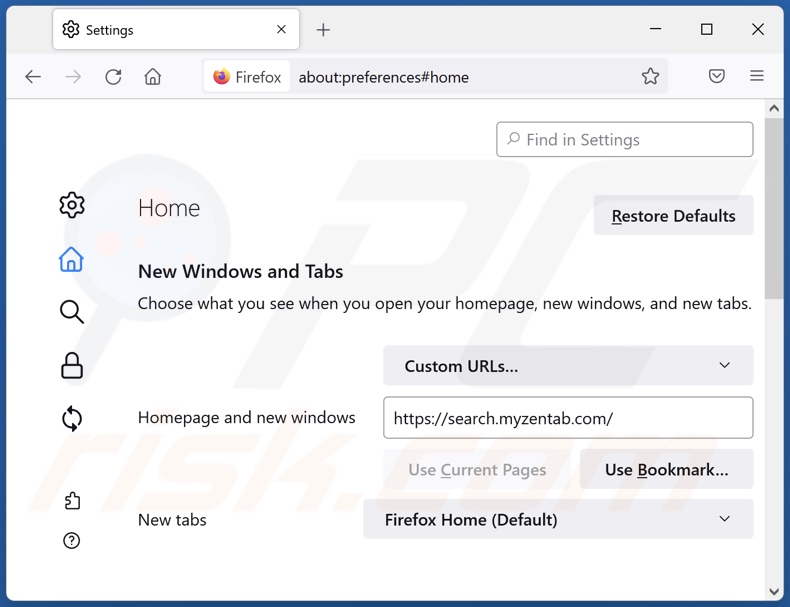
Task: Select the Settings tab
Action: coord(165,30)
